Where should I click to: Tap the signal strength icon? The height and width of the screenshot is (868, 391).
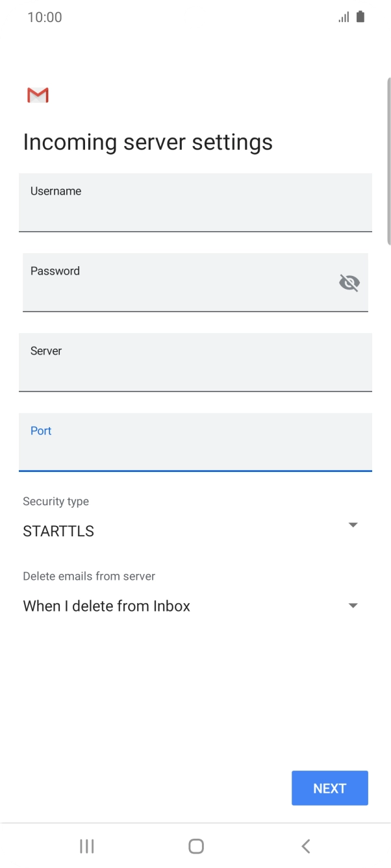(x=343, y=17)
